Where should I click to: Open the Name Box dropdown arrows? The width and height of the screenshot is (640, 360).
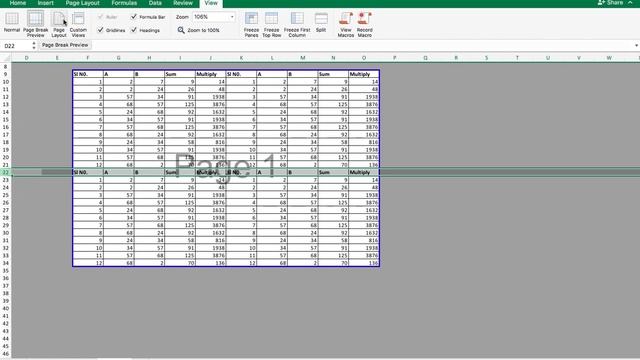[x=33, y=46]
